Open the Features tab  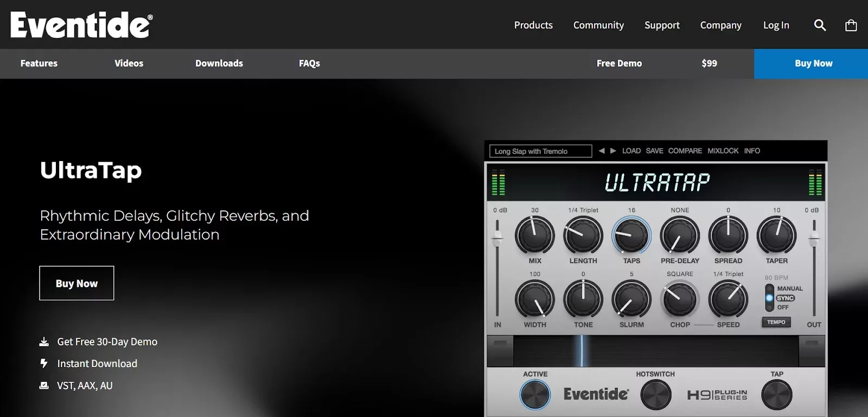tap(39, 63)
